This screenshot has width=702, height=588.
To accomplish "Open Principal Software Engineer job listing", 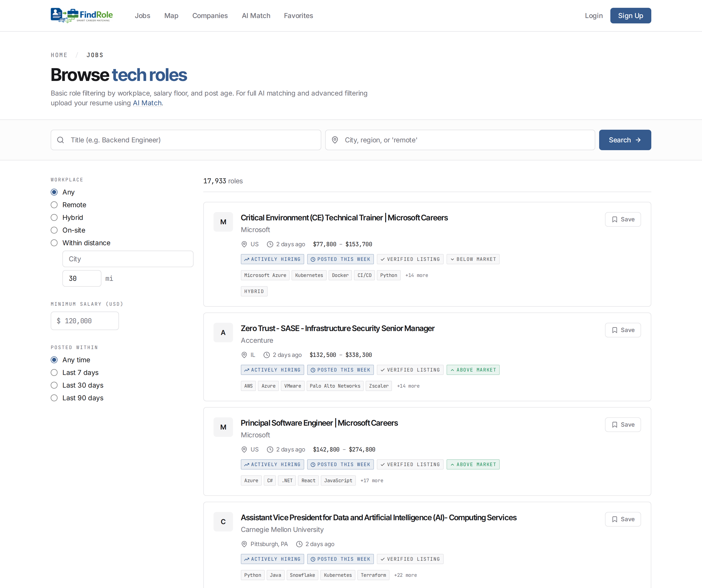I will point(319,423).
